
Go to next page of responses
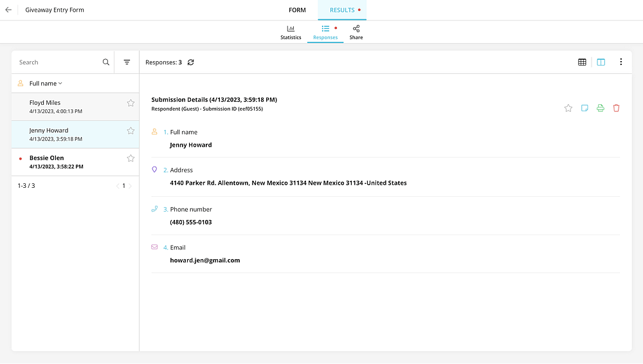click(131, 186)
